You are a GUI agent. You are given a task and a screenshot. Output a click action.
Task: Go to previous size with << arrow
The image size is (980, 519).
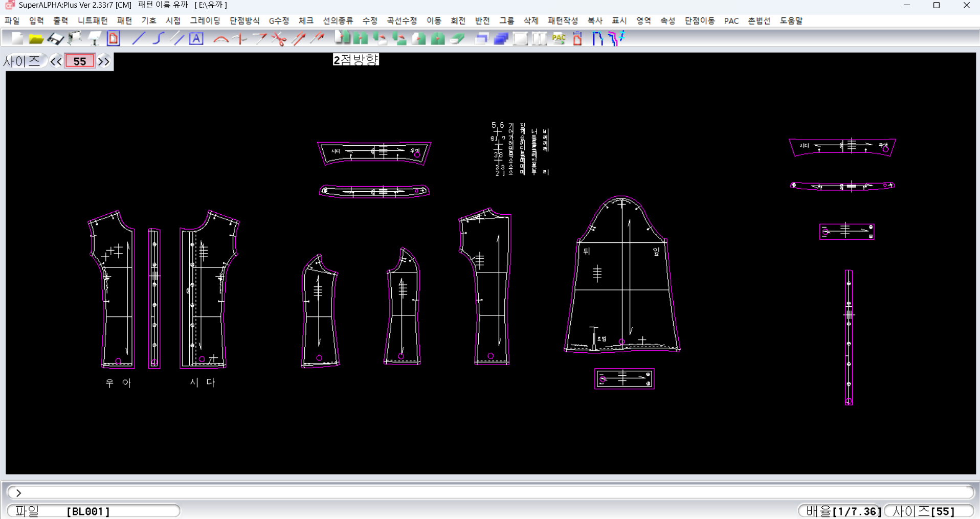pos(56,61)
